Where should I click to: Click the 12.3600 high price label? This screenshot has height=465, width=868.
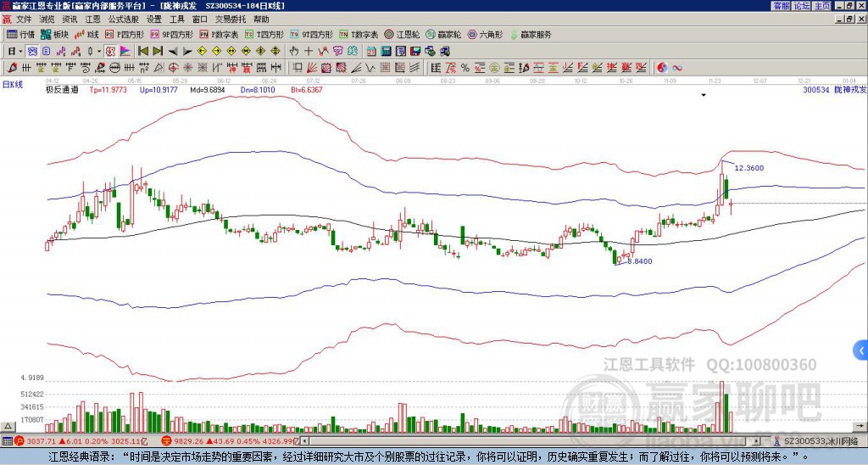749,168
